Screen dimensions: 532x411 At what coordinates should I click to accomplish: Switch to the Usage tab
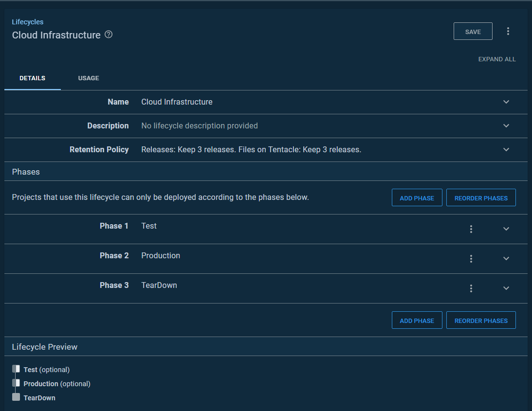pos(89,78)
